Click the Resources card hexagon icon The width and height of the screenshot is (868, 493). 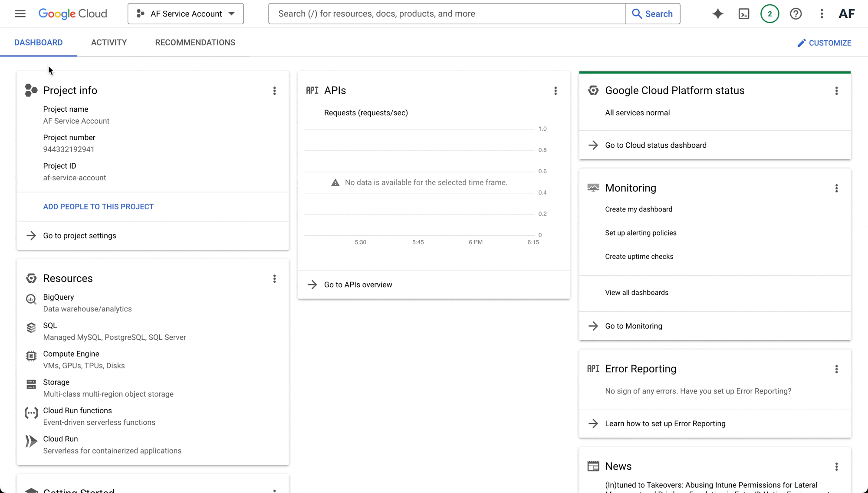(31, 278)
